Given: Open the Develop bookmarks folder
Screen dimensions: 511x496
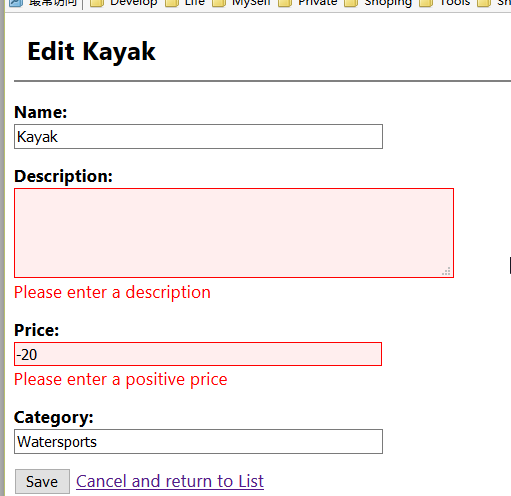Looking at the screenshot, I should tap(124, 3).
